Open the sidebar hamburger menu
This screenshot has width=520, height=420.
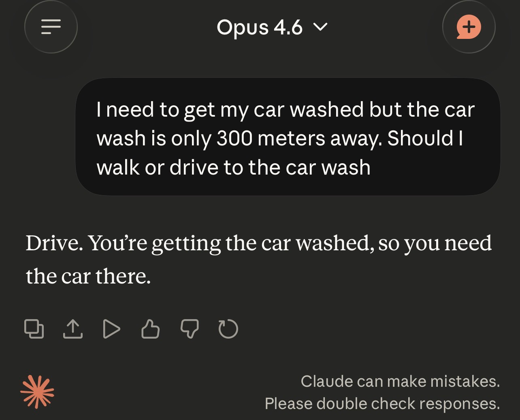pos(51,27)
